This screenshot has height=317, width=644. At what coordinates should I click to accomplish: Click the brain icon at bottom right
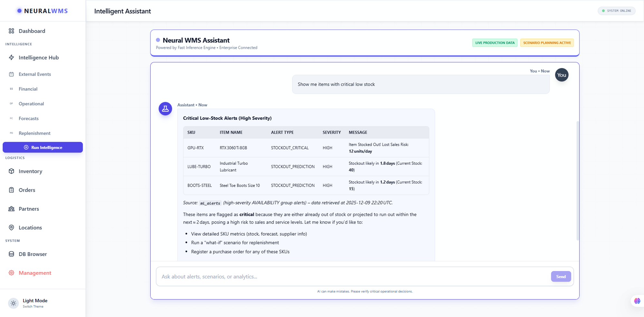pyautogui.click(x=637, y=301)
